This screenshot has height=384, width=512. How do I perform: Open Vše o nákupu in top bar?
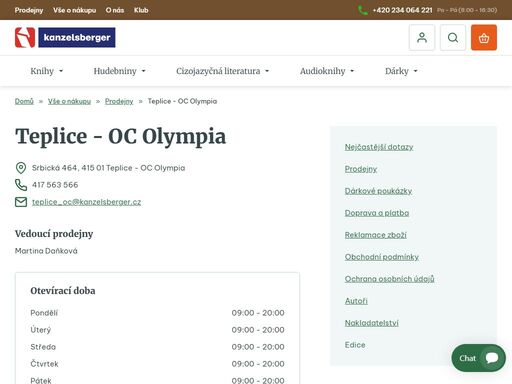click(74, 10)
